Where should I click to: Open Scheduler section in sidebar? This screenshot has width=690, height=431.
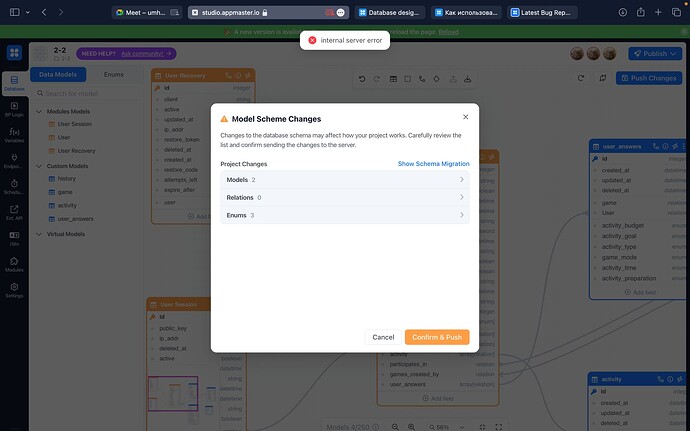[x=14, y=187]
